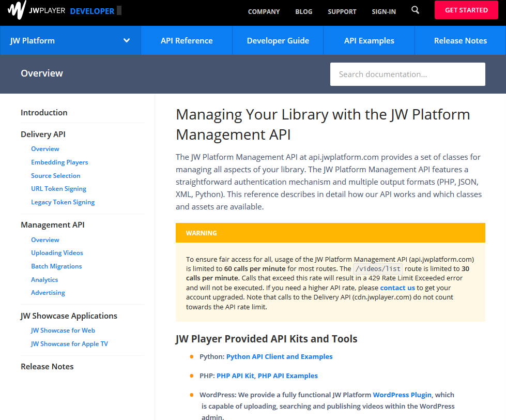Click the JW Player logo icon
Screen dimensions: 506x420
[17, 10]
